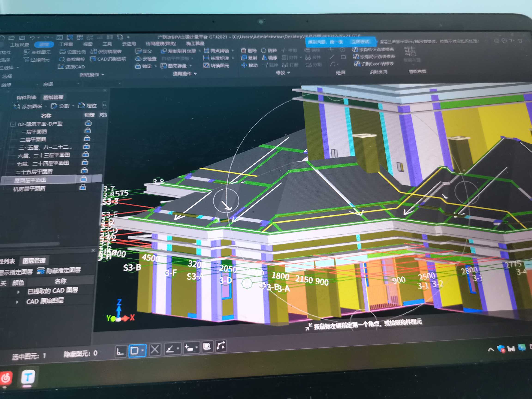Toggle the lock for 六层、二十三层平面图

point(86,154)
